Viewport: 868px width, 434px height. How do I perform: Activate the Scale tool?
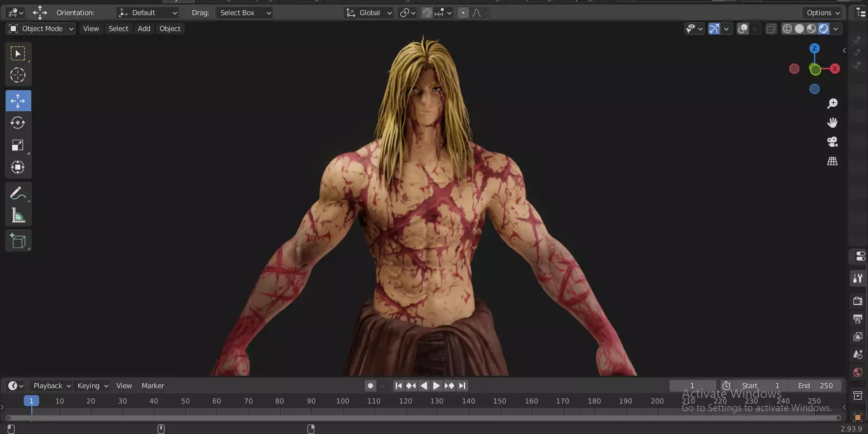18,145
